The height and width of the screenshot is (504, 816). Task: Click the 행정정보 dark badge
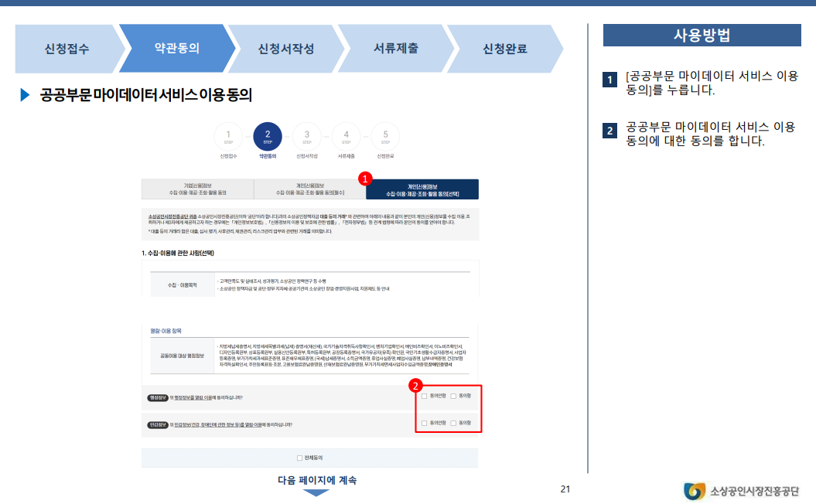click(x=158, y=398)
